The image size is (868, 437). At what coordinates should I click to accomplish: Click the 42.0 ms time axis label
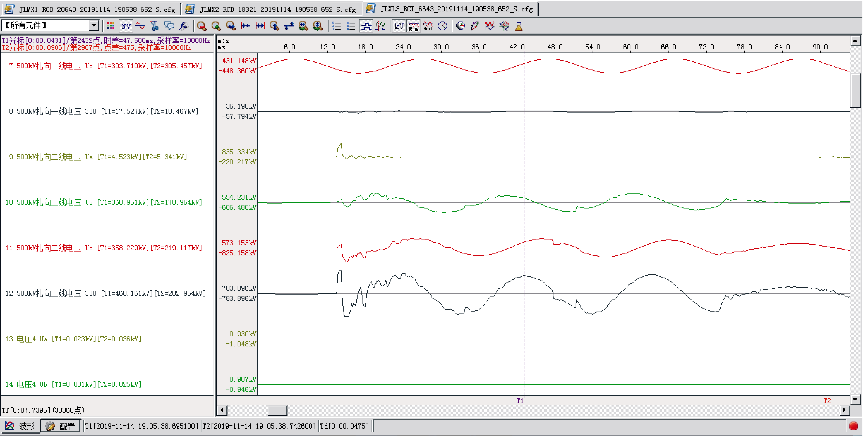click(517, 47)
